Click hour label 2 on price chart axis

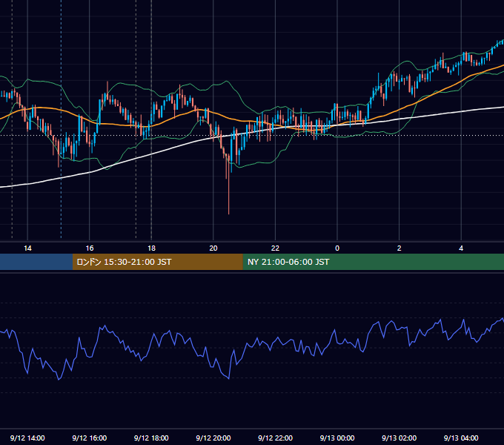(399, 248)
